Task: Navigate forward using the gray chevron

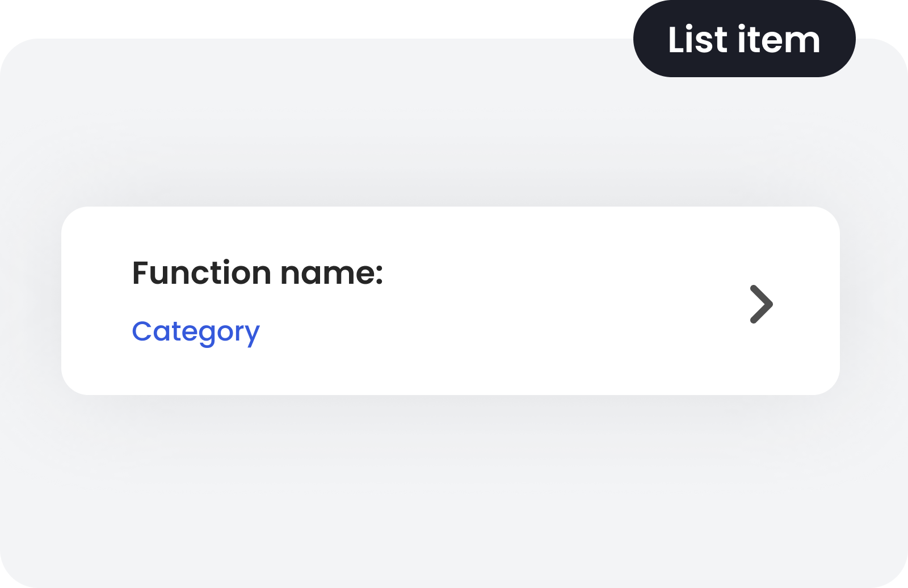Action: pyautogui.click(x=761, y=304)
